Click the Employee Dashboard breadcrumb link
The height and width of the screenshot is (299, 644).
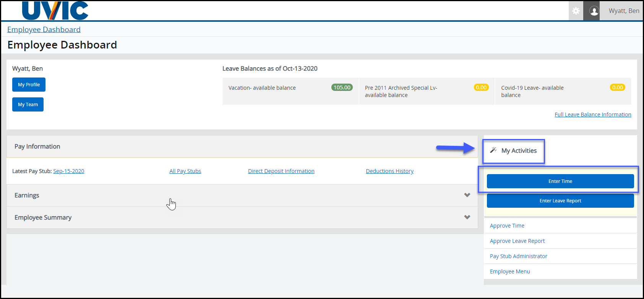tap(44, 29)
